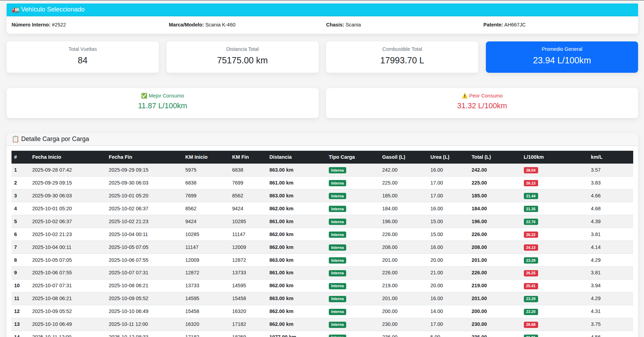Click the green checkmark icon next to Mejor Consumo
Viewport: 644px width, 337px height.
click(x=144, y=96)
